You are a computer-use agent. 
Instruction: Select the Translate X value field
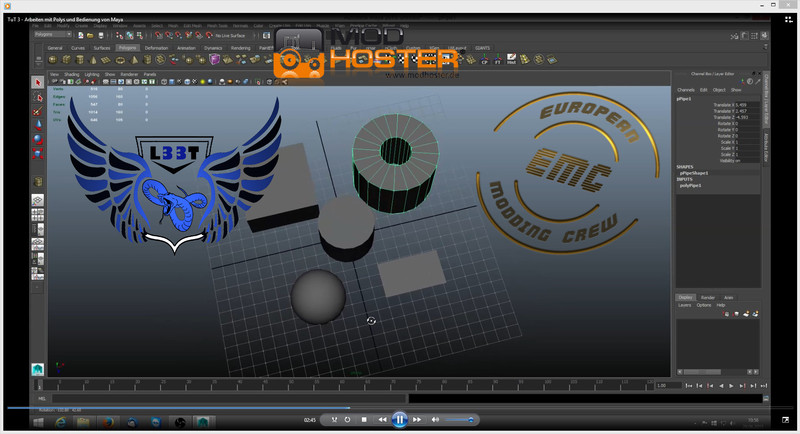(747, 104)
